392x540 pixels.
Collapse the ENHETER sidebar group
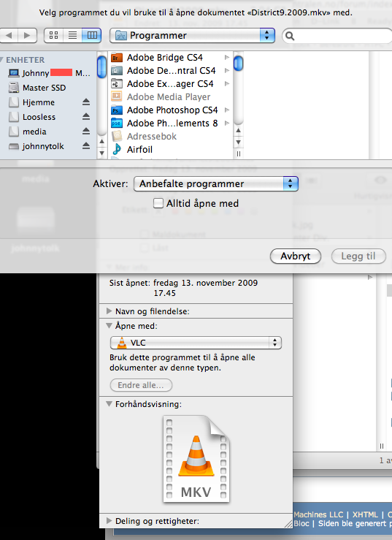pos(1,60)
